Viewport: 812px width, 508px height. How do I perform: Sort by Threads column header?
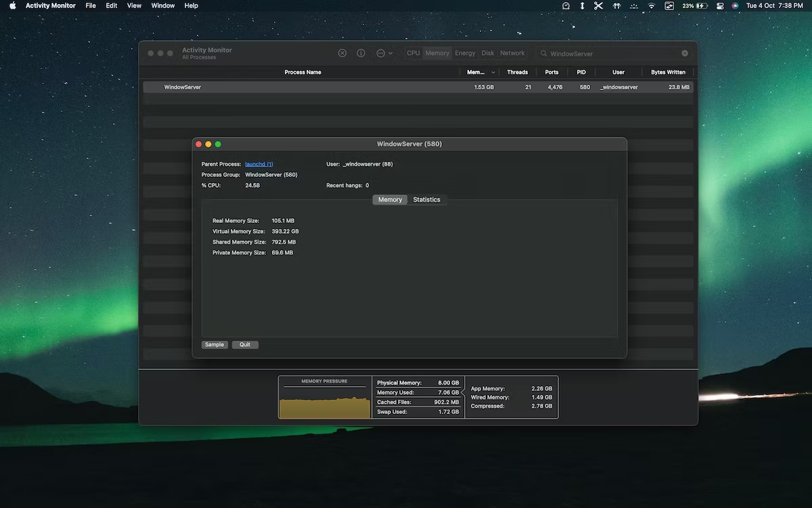(517, 72)
